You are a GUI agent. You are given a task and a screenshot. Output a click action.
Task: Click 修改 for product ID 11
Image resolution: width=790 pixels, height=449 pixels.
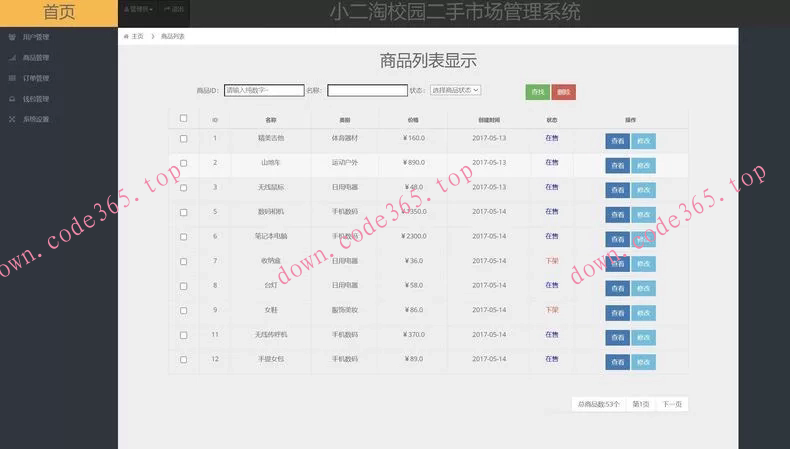(643, 338)
